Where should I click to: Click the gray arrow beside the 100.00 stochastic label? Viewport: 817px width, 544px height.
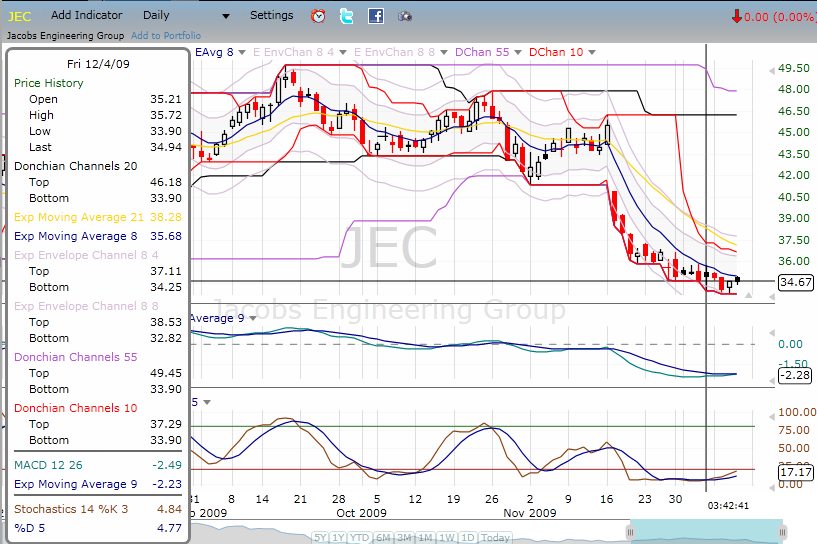pyautogui.click(x=772, y=416)
